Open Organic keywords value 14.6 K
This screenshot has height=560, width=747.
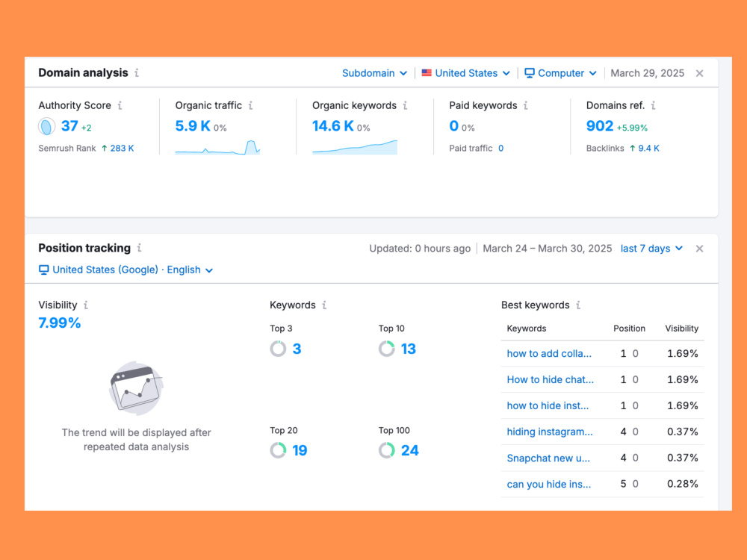click(333, 126)
